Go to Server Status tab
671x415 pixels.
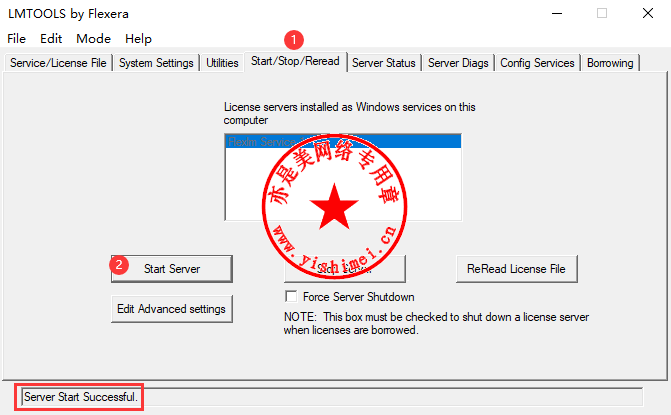384,63
